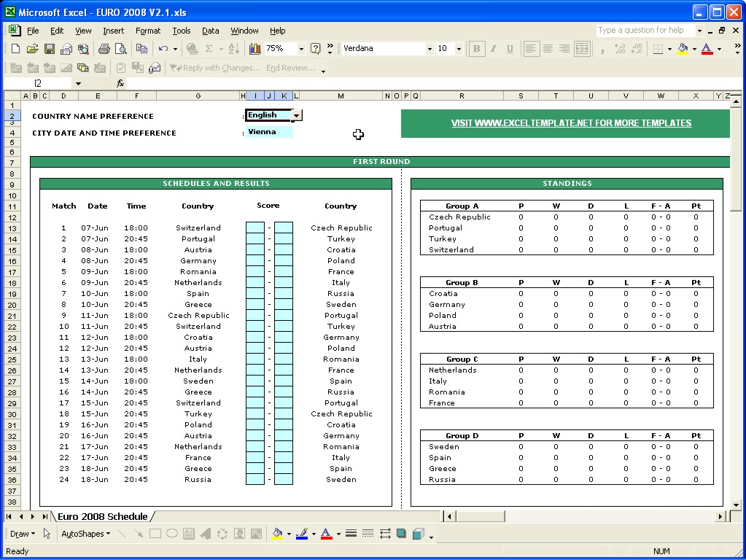
Task: Toggle the Align Left formatting button
Action: click(530, 49)
